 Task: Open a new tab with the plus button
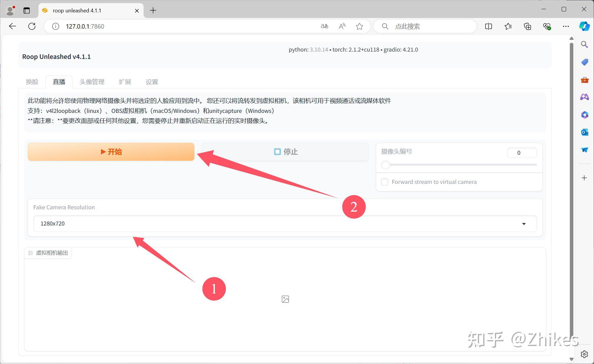point(153,10)
